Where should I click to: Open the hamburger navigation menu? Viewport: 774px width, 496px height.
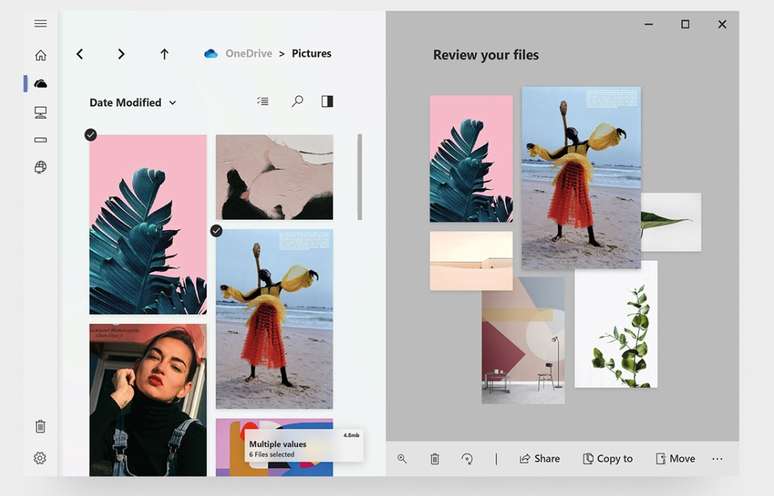tap(40, 24)
